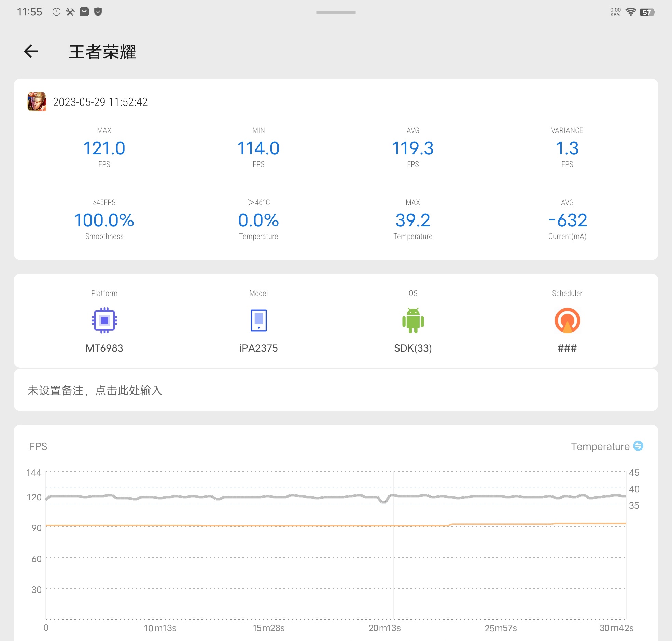This screenshot has height=641, width=672.
Task: Tap the battery 57 indicator
Action: point(647,12)
